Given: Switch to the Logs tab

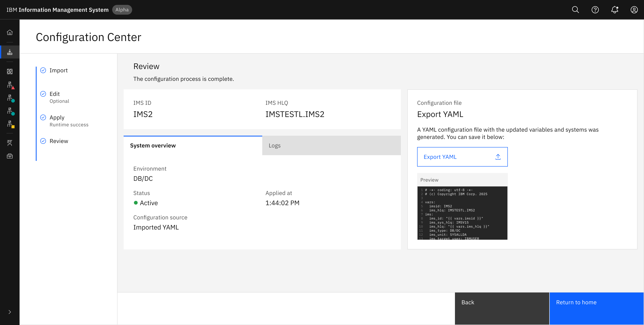Looking at the screenshot, I should click(x=331, y=146).
